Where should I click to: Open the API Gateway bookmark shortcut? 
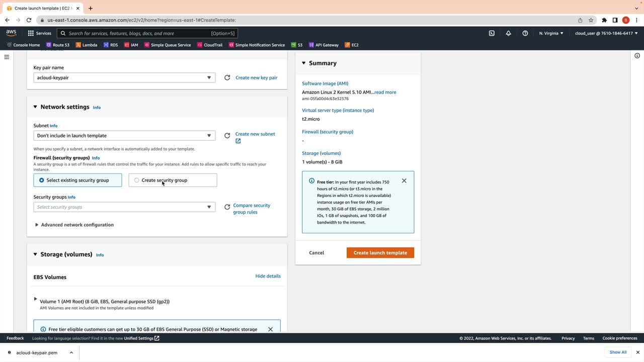tap(324, 45)
